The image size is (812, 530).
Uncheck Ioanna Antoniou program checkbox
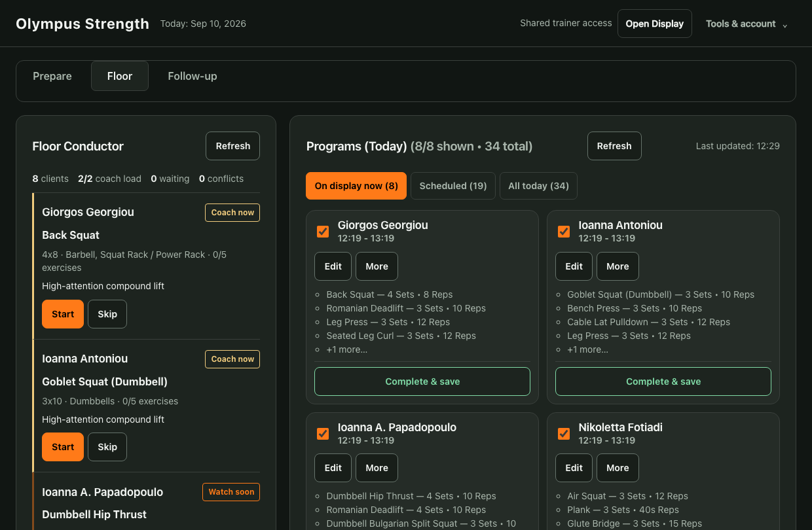click(564, 231)
